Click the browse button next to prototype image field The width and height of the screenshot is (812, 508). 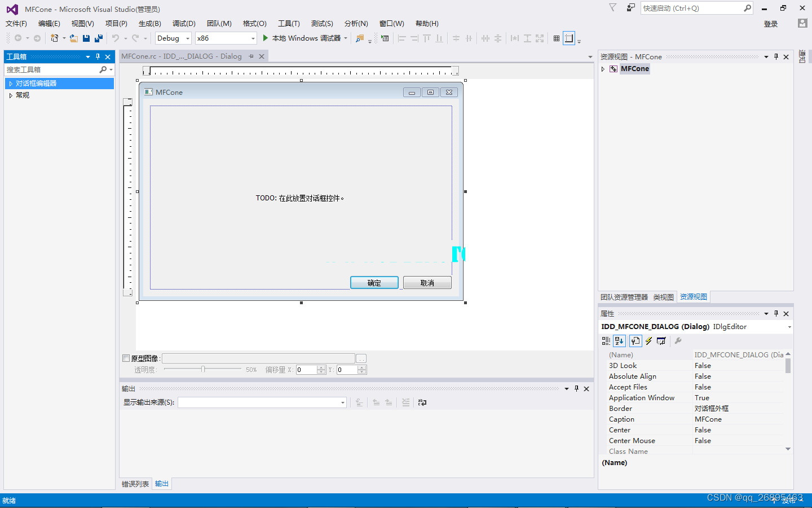point(361,358)
